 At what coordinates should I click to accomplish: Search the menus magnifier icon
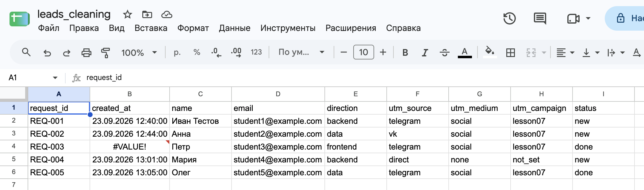click(26, 52)
